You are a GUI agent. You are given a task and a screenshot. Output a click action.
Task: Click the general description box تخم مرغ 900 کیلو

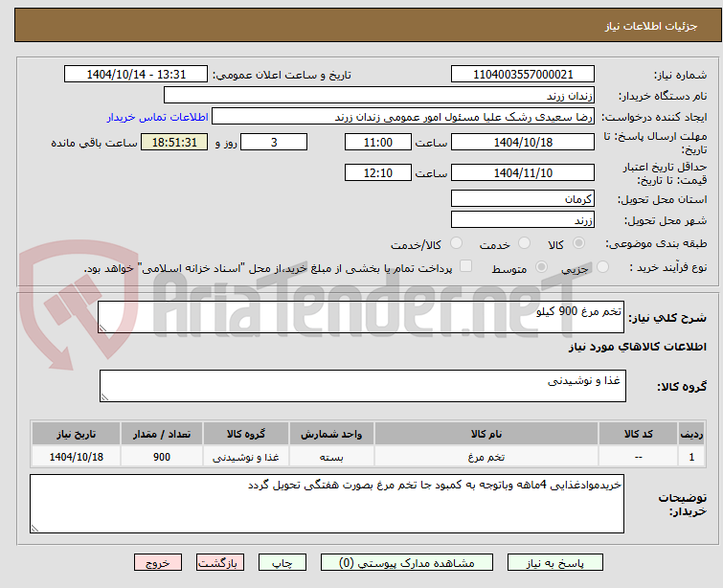(x=361, y=317)
